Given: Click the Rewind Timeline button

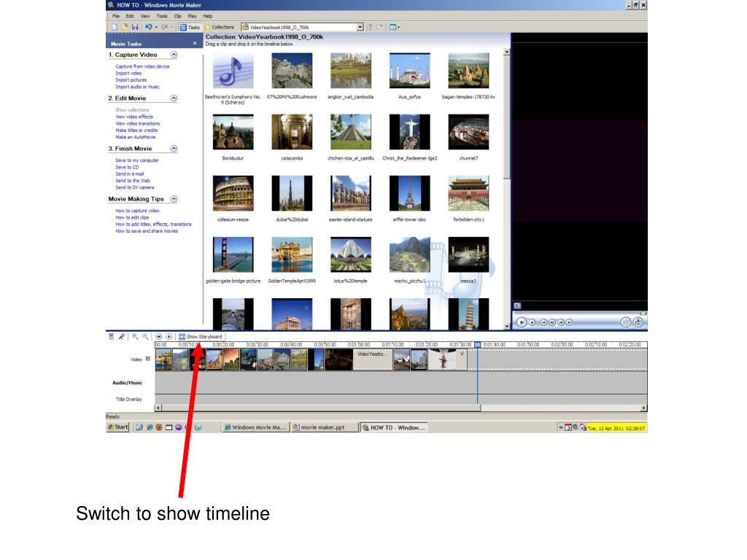Looking at the screenshot, I should [158, 337].
